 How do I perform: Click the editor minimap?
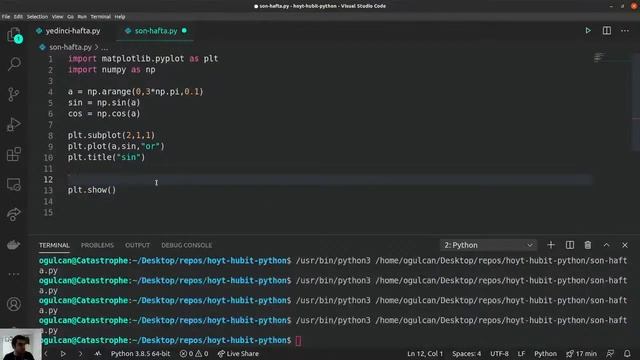click(x=599, y=57)
